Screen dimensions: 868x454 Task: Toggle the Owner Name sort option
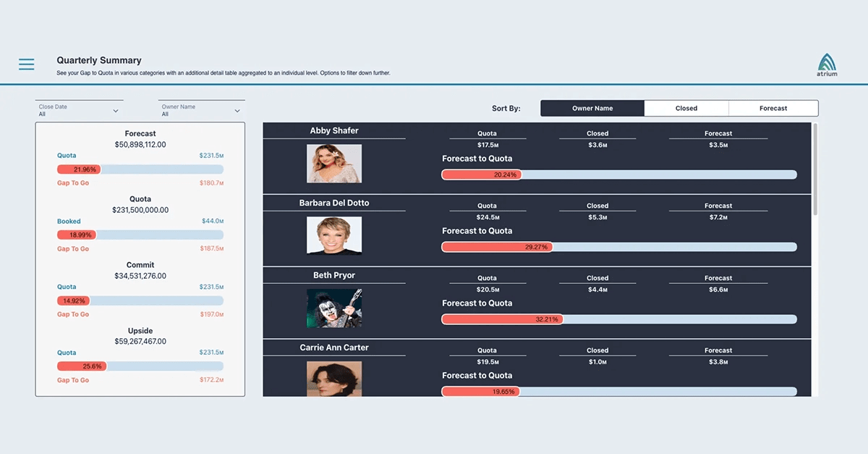[x=592, y=107]
